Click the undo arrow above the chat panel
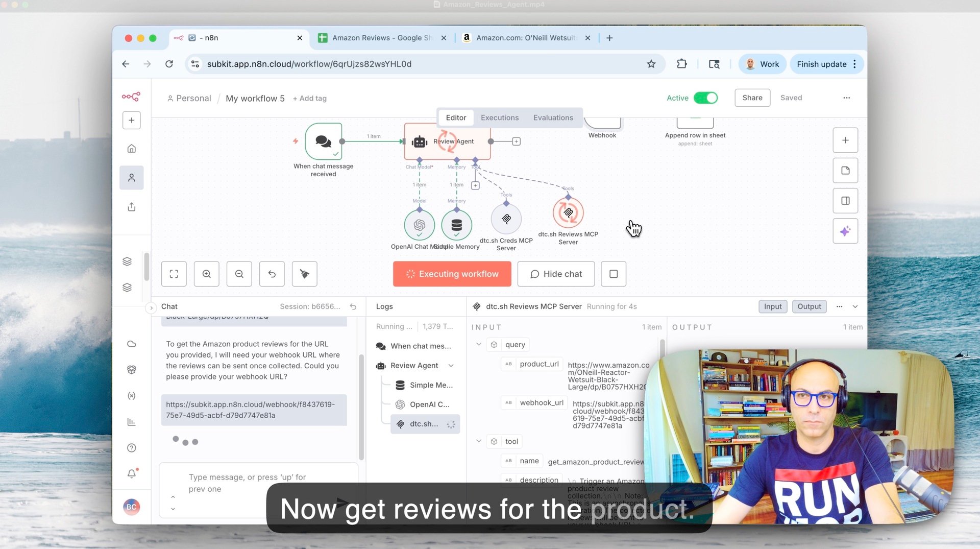Image resolution: width=980 pixels, height=549 pixels. (353, 306)
